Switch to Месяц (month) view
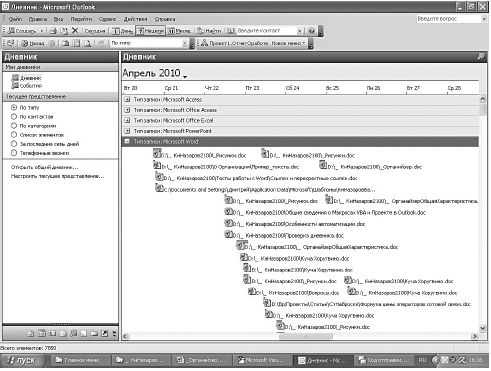491x371 pixels. coord(179,31)
